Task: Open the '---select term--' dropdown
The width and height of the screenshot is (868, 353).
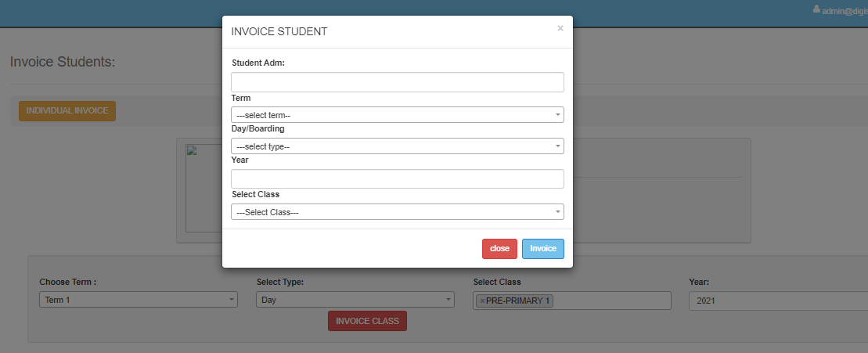Action: pos(397,115)
